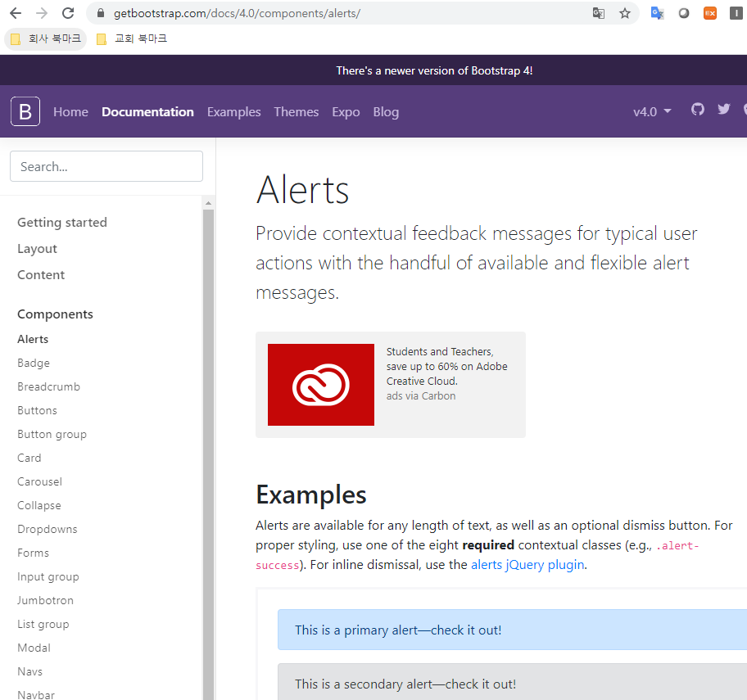
Task: Click the newer version of Bootstrap 4 banner
Action: click(434, 70)
